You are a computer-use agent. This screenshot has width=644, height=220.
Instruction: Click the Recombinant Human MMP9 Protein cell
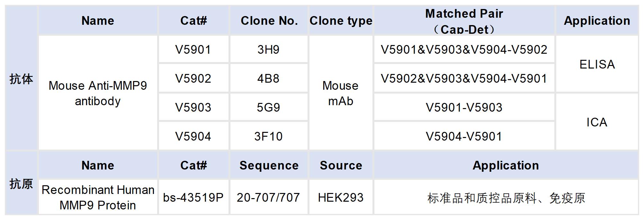click(98, 197)
